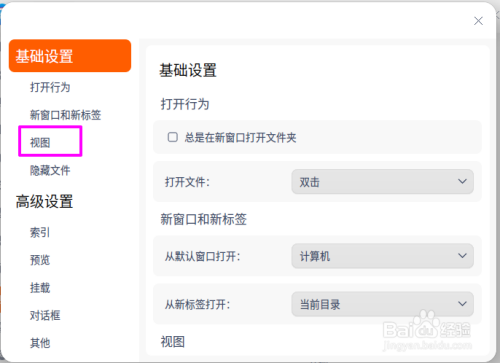Click the chevron arrow of 双击 combo box
This screenshot has width=500, height=363.
462,181
